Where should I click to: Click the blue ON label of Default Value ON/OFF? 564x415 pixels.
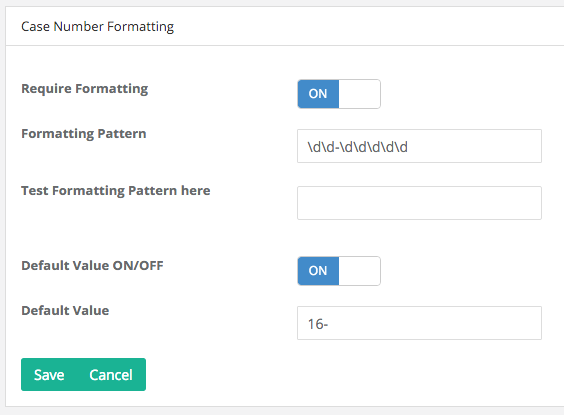[318, 271]
